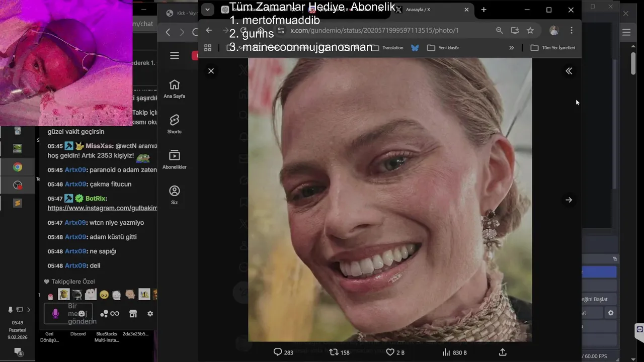Switch to the Kick tab in back browser

[181, 13]
